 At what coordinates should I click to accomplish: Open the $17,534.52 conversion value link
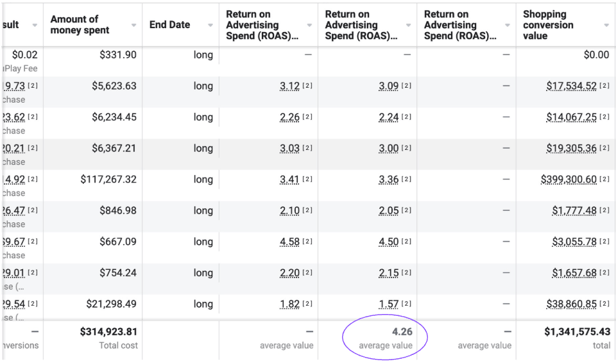point(571,86)
